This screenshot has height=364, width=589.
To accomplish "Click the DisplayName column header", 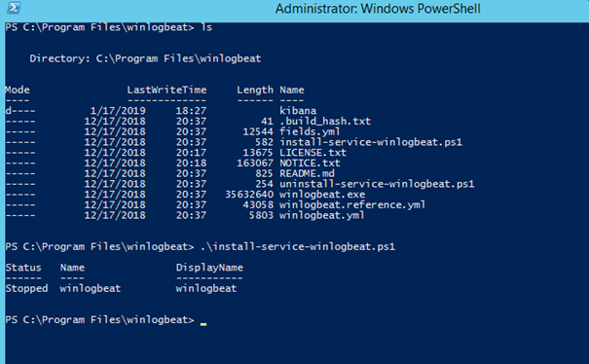I will (209, 268).
